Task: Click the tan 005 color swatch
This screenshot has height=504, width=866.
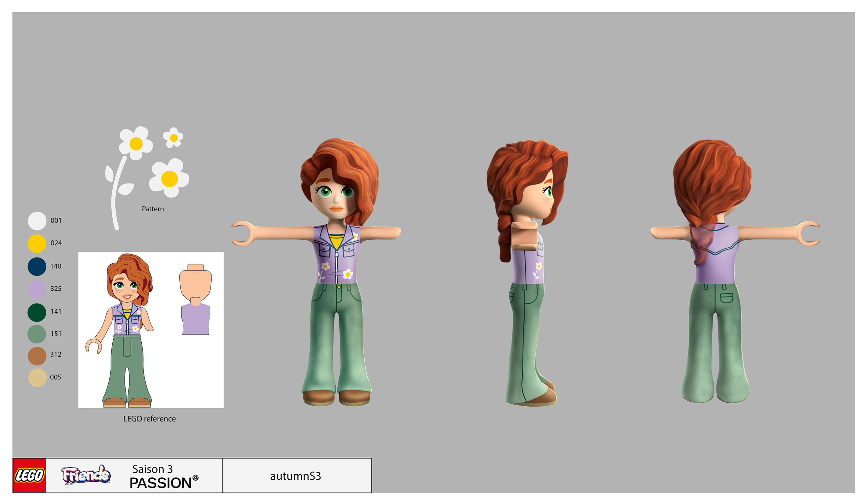Action: (37, 378)
